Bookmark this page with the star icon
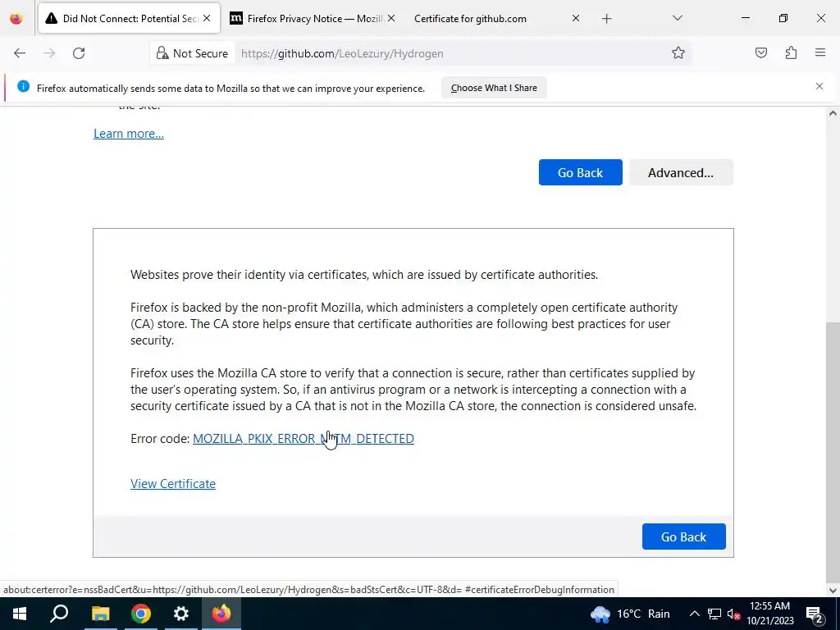This screenshot has height=630, width=840. (x=678, y=52)
